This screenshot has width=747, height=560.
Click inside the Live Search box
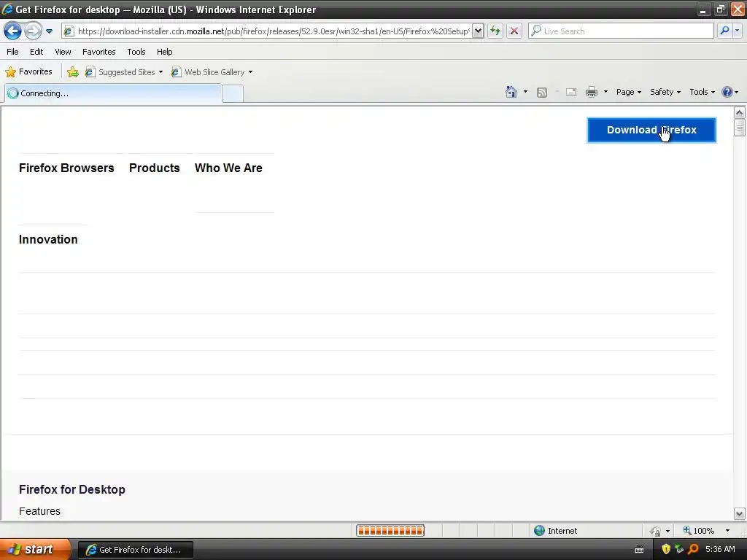[x=622, y=31]
